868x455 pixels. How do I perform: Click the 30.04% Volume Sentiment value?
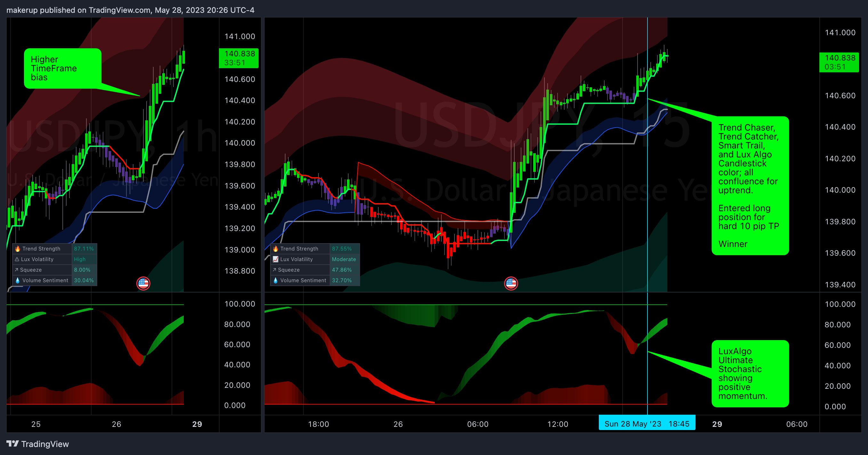(x=84, y=280)
